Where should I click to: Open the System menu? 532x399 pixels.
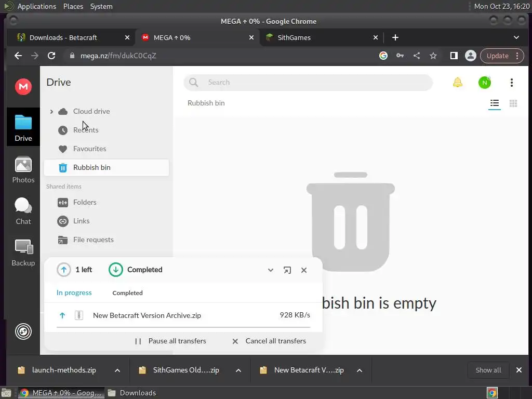pyautogui.click(x=101, y=6)
